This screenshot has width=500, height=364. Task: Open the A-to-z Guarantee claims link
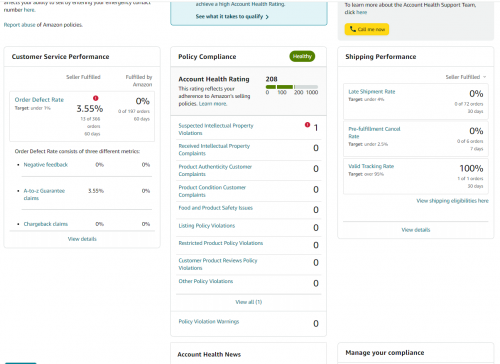click(44, 194)
